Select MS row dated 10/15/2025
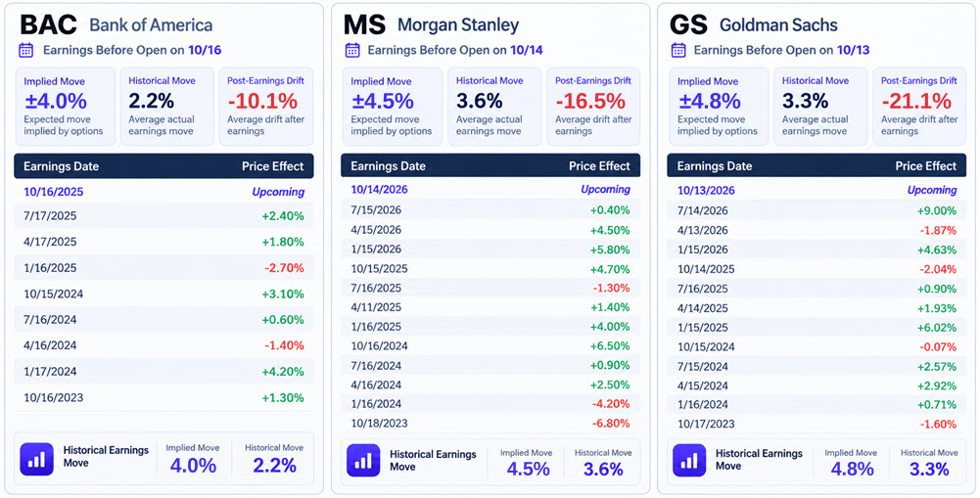 click(490, 268)
